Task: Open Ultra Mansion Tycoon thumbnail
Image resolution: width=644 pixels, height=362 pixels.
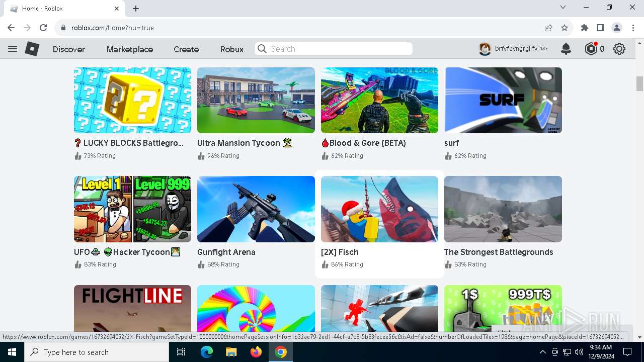Action: 256,100
